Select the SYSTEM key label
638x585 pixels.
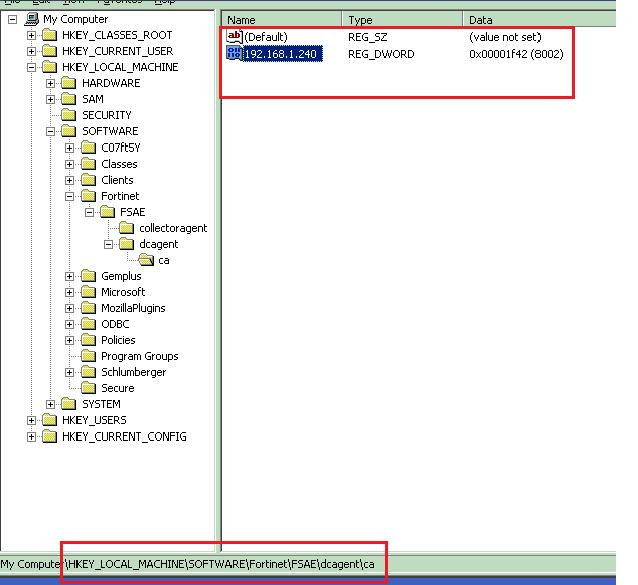click(101, 404)
